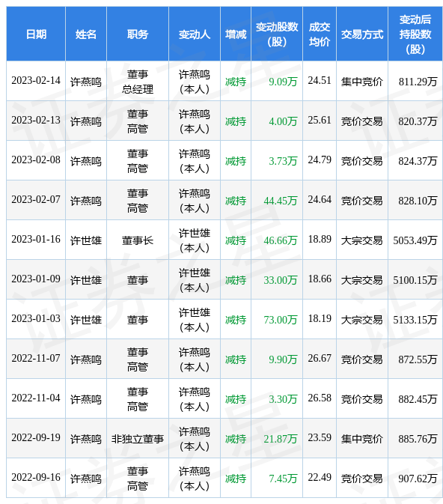Select the 董事长 position cell
This screenshot has width=443, height=504.
pos(138,240)
